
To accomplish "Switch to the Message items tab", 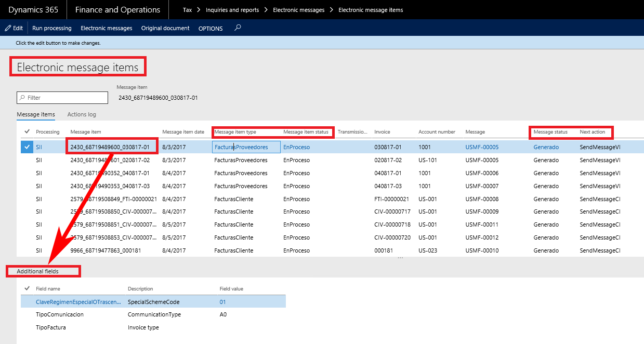I will point(36,114).
